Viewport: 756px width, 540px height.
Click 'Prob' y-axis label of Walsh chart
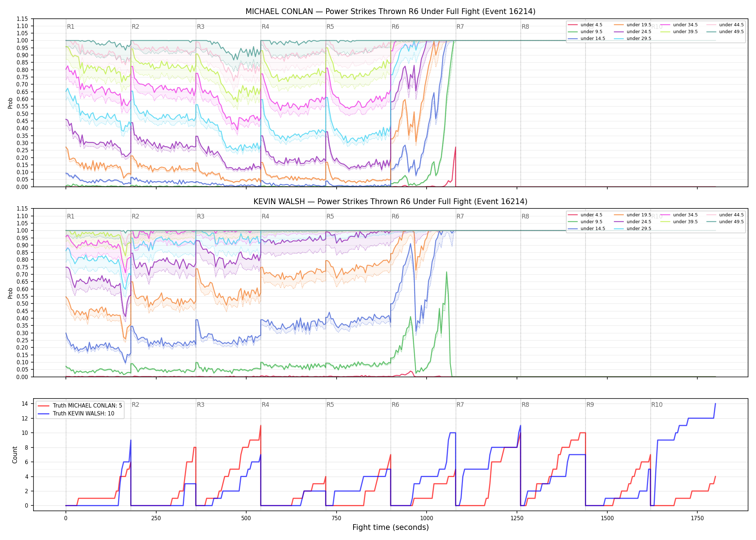(x=10, y=293)
